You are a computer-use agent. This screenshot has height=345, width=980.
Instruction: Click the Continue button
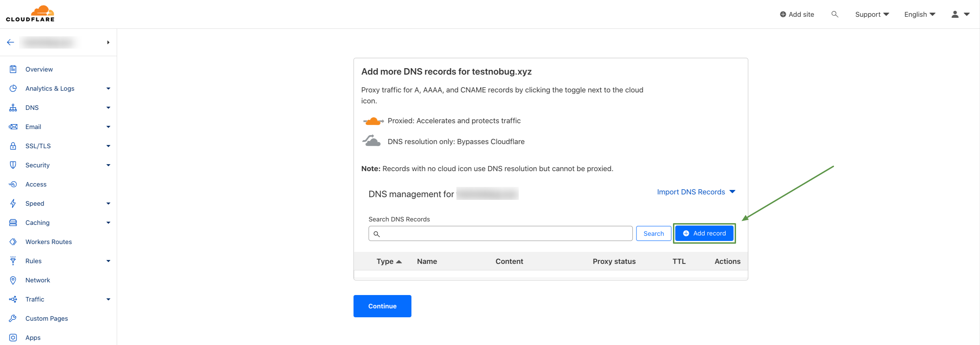(x=382, y=306)
